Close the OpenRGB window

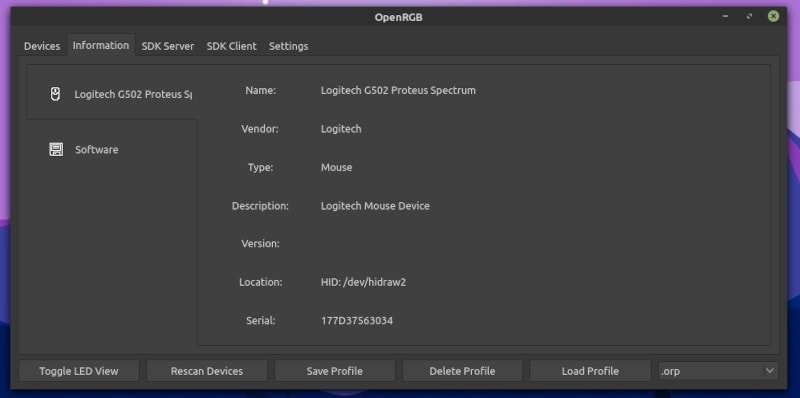point(773,16)
